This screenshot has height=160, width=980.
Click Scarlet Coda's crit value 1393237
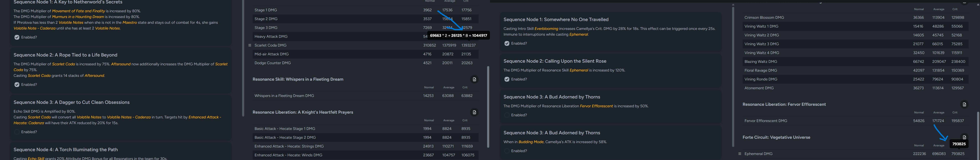468,45
